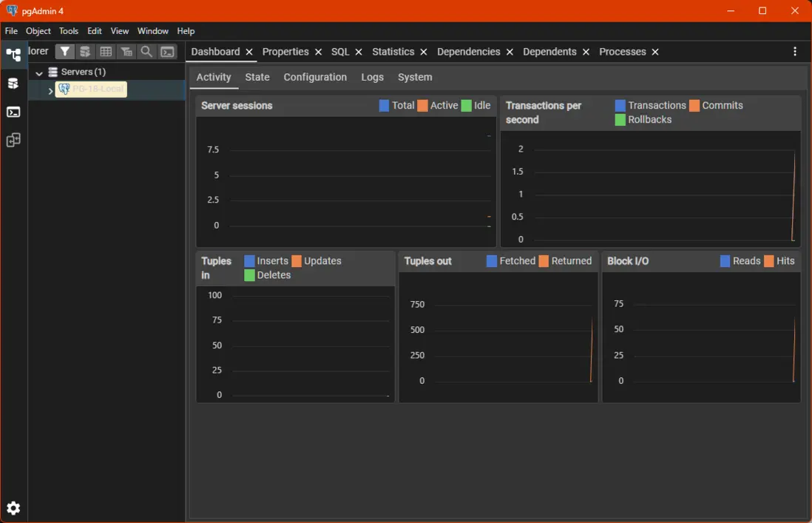Click the View Data grid toolbar icon
Image resolution: width=812 pixels, height=523 pixels.
106,52
